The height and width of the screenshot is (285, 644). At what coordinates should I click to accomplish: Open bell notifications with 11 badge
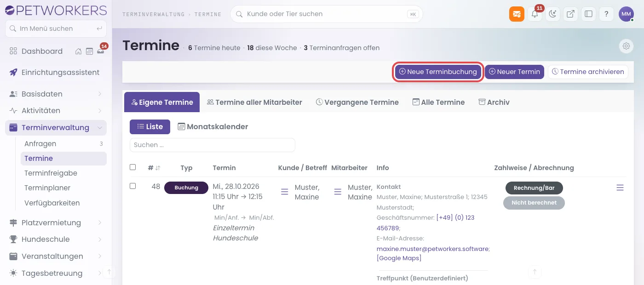click(535, 14)
